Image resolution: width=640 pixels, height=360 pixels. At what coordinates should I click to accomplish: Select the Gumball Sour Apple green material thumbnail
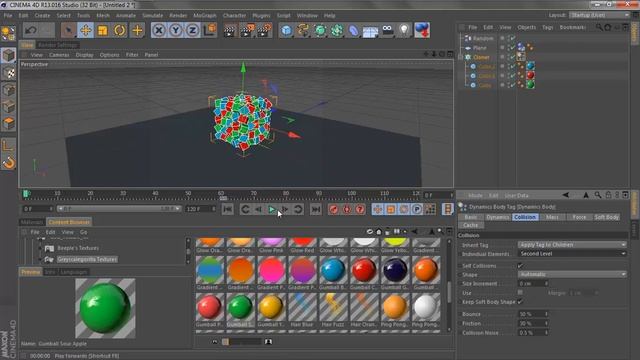[x=240, y=307]
